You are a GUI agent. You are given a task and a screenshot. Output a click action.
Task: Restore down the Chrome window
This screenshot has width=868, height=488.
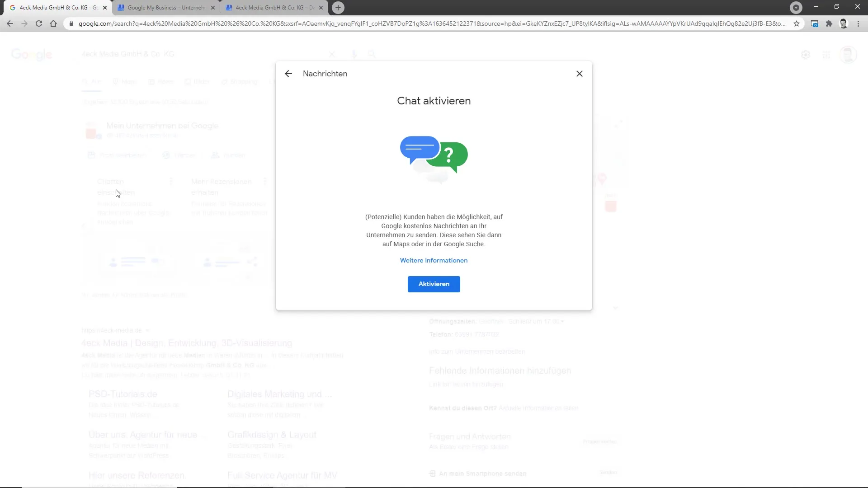(837, 7)
